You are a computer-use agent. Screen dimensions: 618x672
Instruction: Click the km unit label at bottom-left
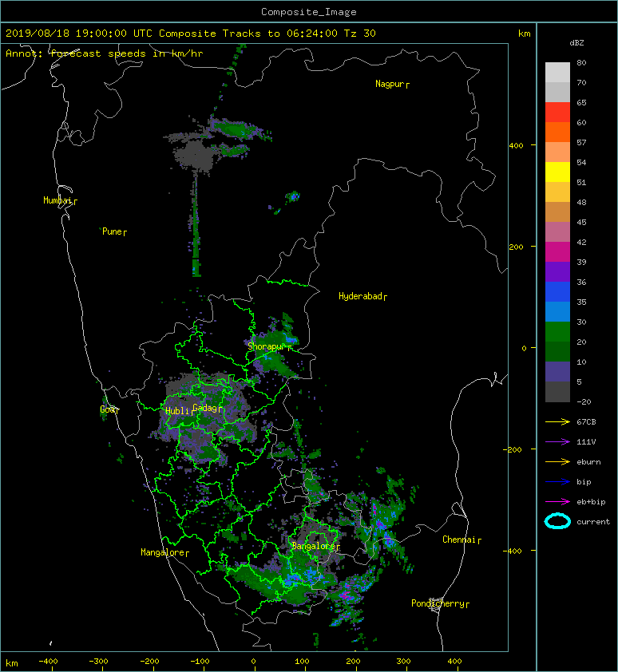point(12,663)
